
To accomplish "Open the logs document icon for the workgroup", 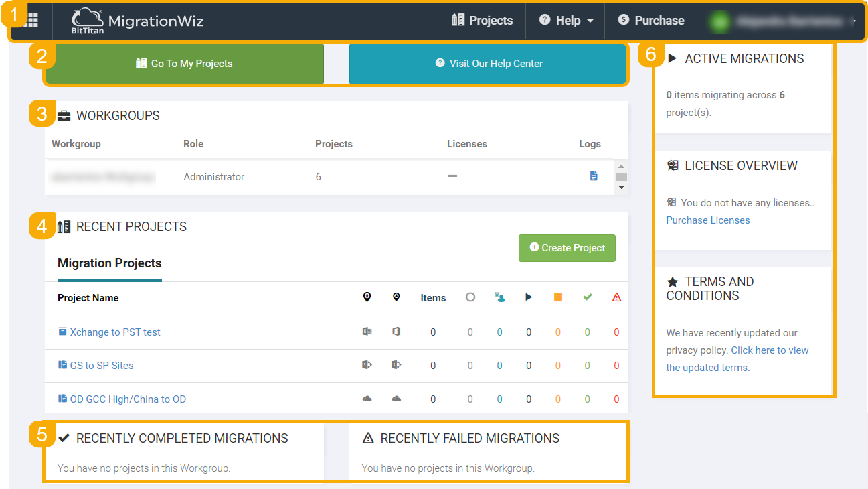I will (x=593, y=176).
